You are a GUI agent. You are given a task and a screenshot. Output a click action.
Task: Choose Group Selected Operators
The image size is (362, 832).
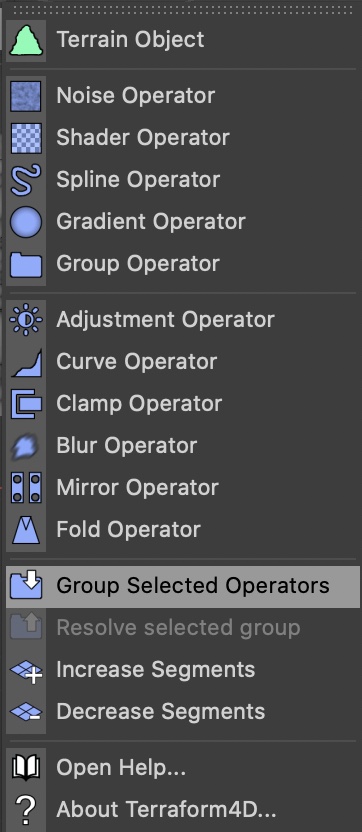pos(183,586)
